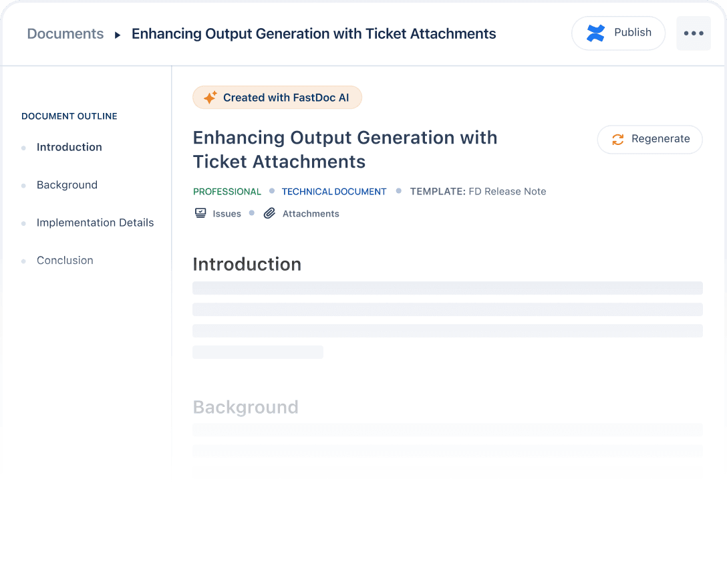Click the Regenerate refresh arrows icon
This screenshot has height=588, width=727.
618,139
